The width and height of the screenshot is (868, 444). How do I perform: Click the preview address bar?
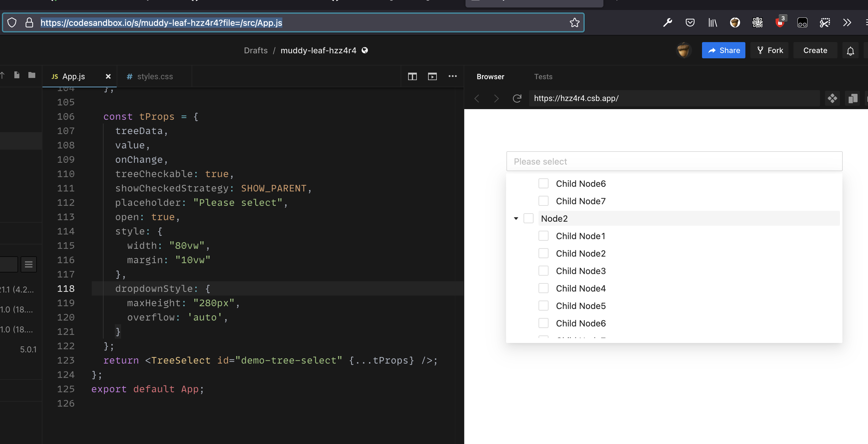(x=674, y=98)
